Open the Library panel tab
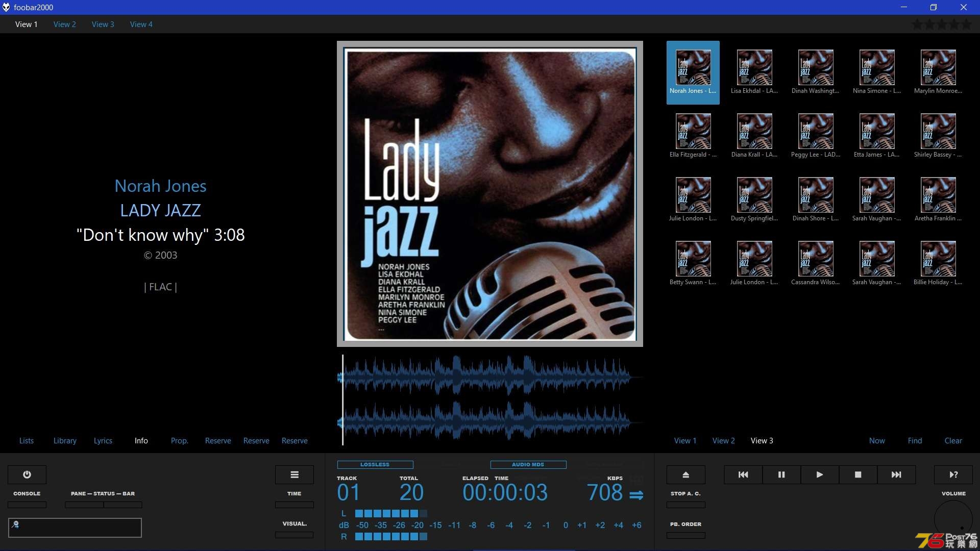The image size is (980, 551). 65,441
